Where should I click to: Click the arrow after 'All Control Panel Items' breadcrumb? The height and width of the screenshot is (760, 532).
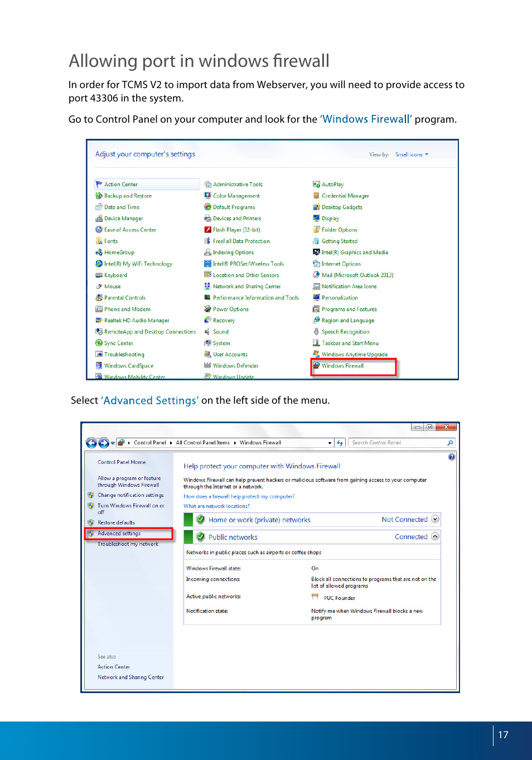coord(234,443)
